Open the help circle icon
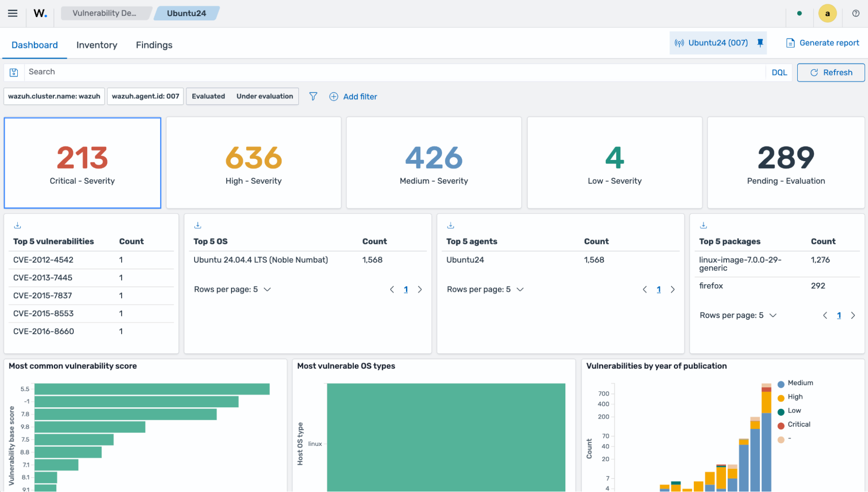 [856, 13]
